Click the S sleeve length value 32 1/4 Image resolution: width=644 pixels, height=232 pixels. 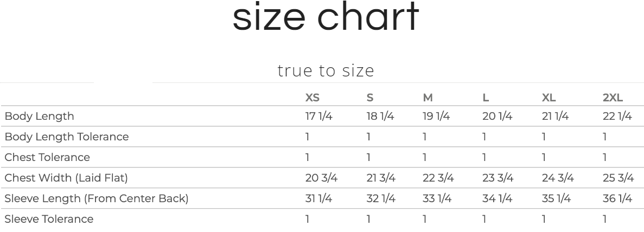click(x=381, y=198)
